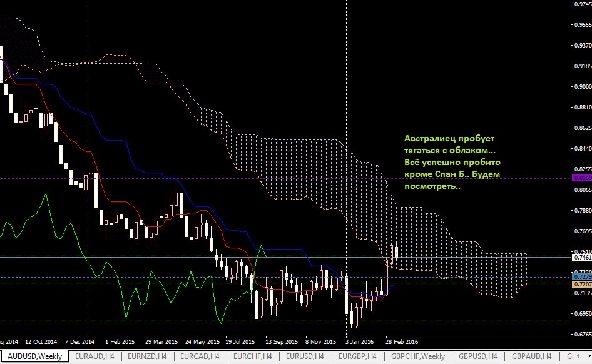Screen dimensions: 592x364
Task: Switch to the AUDUSD,Weekly chart tab
Action: [x=34, y=356]
